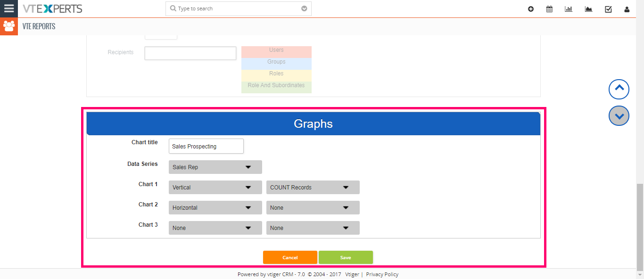
Task: Click the Chart title label
Action: [145, 142]
